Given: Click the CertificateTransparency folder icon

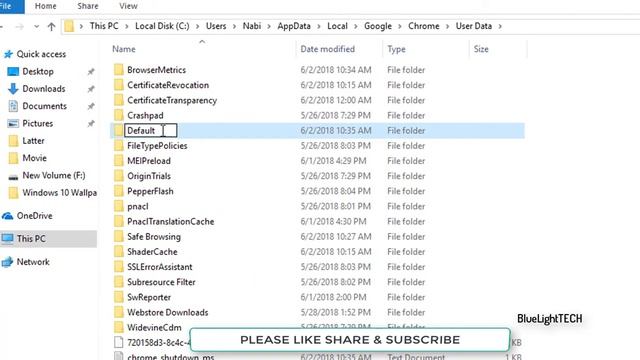Looking at the screenshot, I should point(118,100).
